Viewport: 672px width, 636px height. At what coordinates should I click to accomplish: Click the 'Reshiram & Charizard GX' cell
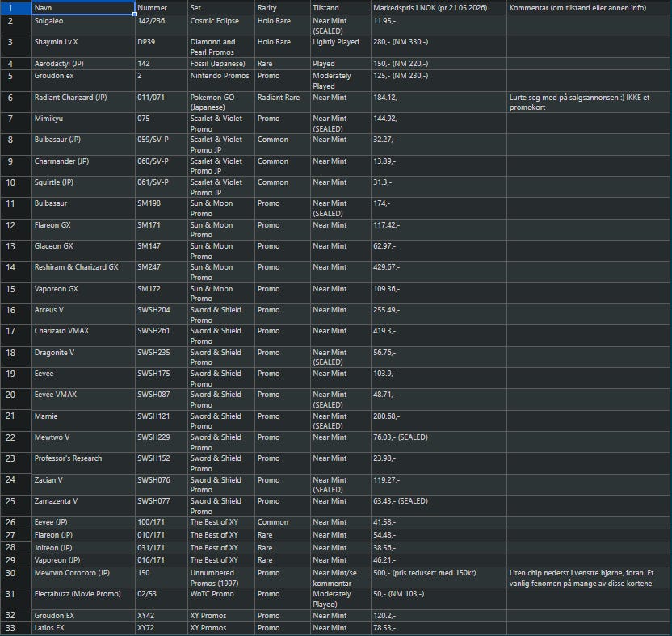coord(83,272)
